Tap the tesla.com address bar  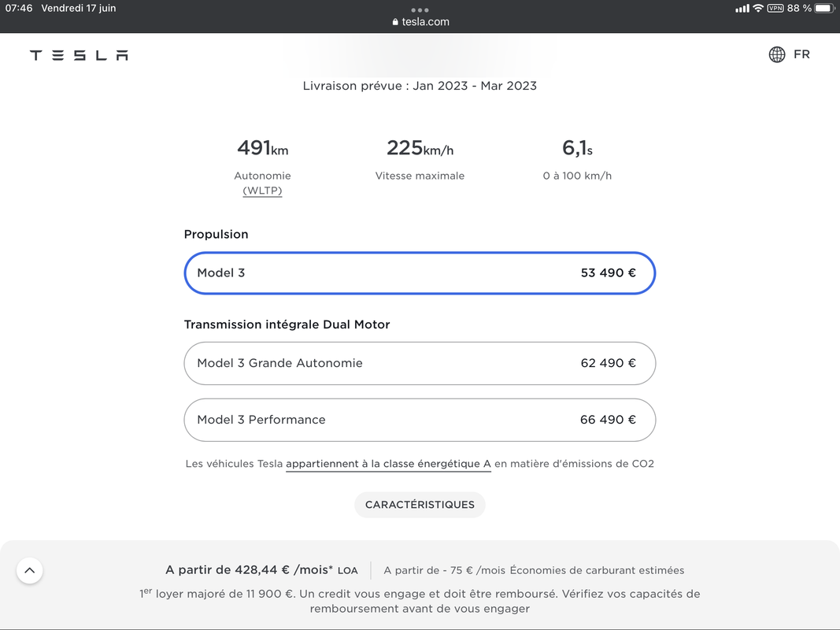[420, 22]
